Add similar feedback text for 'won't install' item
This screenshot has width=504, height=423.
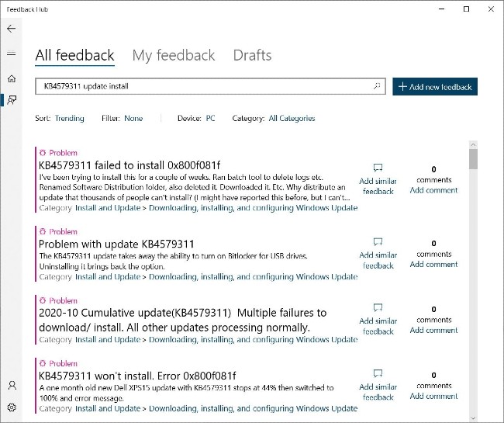coord(378,392)
